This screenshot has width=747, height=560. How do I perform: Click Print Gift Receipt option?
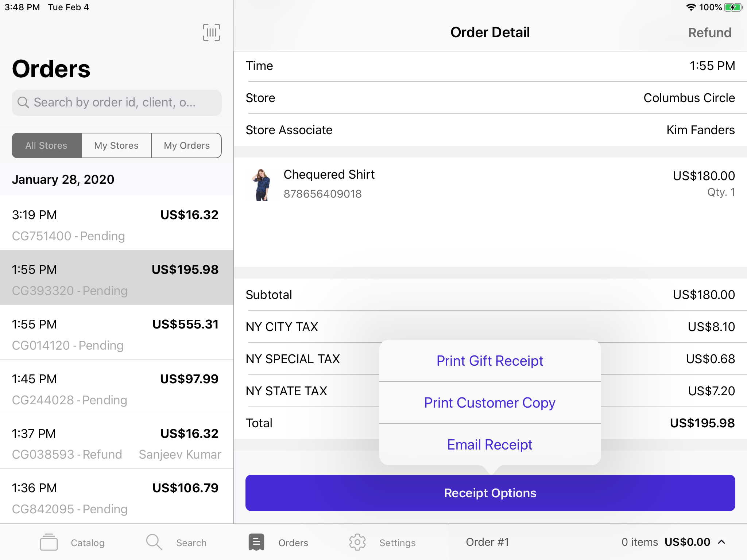pos(490,361)
